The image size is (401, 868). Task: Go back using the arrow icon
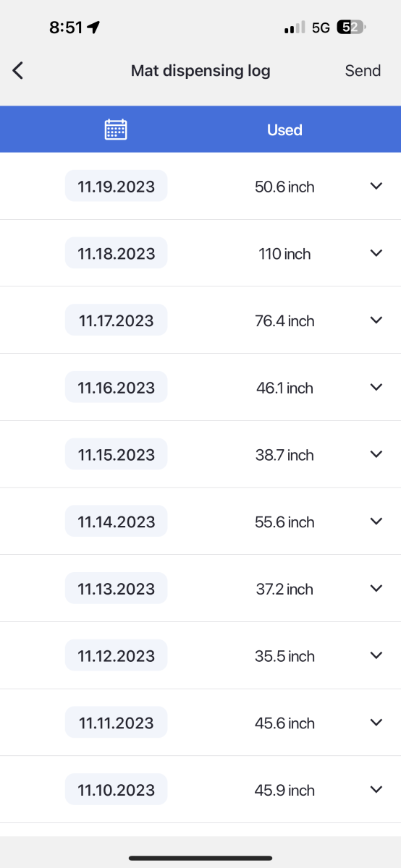coord(18,70)
